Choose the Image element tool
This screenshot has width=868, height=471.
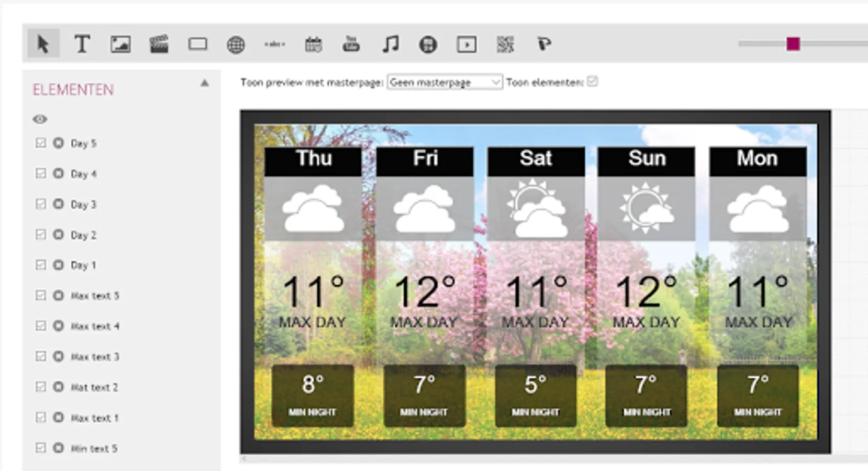click(120, 44)
